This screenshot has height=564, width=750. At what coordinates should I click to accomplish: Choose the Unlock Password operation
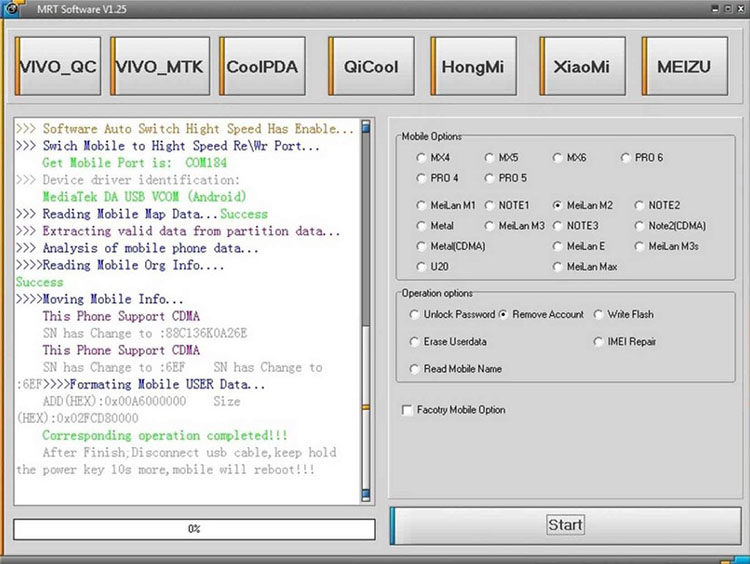[x=452, y=314]
